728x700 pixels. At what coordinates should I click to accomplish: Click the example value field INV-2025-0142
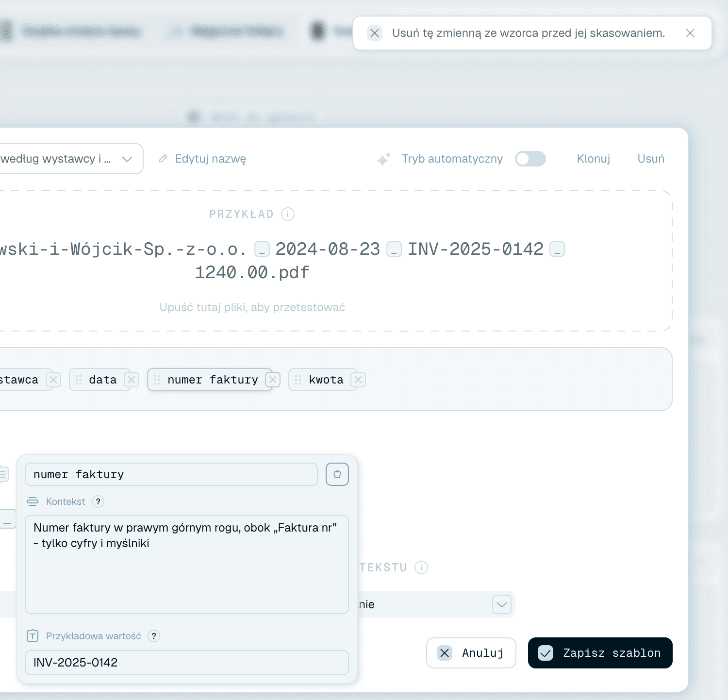pos(187,663)
